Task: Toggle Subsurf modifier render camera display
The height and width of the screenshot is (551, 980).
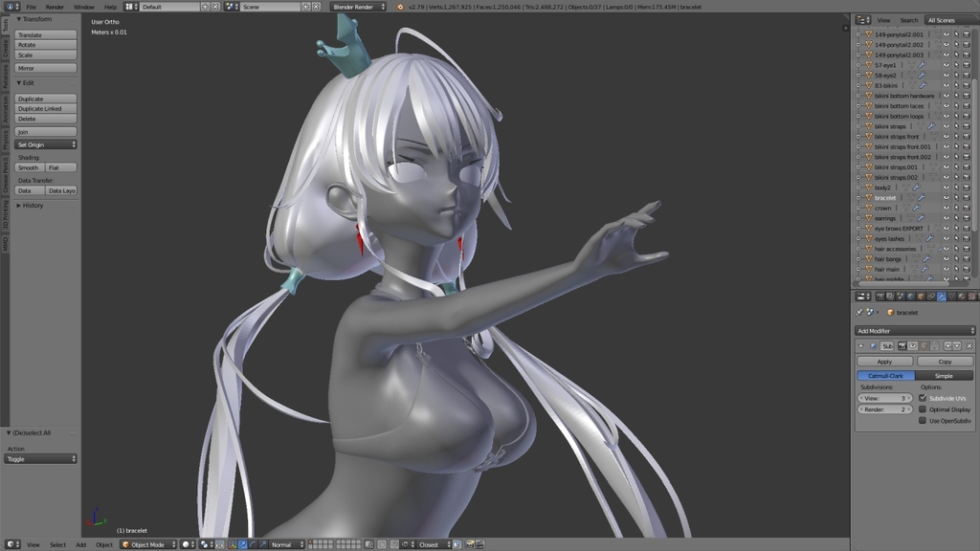Action: pos(902,346)
